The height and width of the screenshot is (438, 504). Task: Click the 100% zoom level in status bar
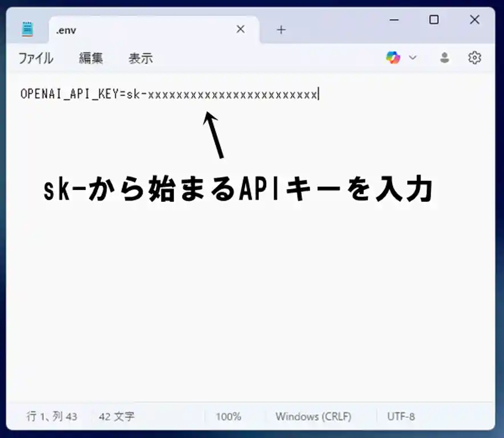pos(228,417)
